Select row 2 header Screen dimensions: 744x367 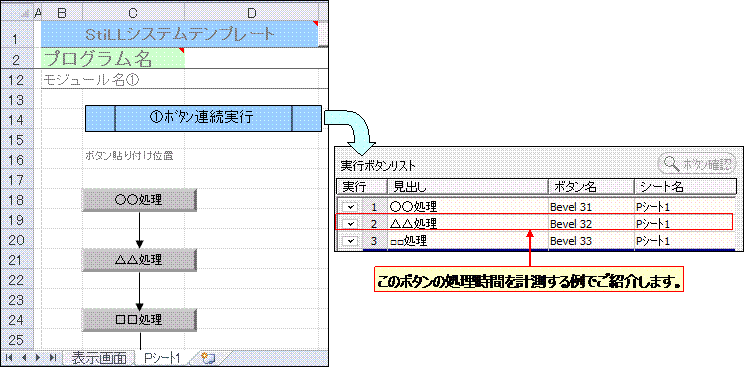(17, 59)
